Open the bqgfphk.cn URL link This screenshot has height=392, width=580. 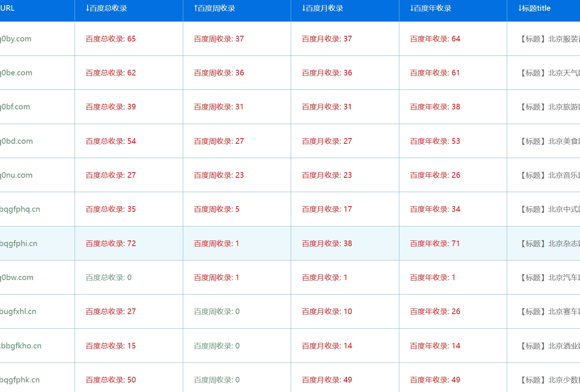click(20, 380)
